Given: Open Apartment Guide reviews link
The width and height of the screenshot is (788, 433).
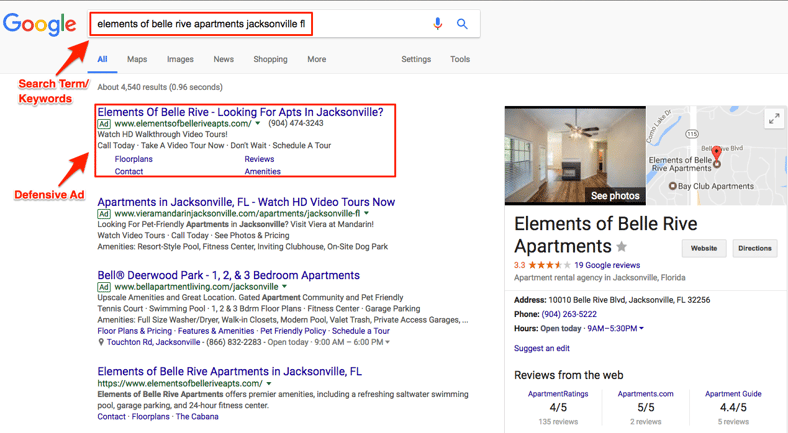Looking at the screenshot, I should tap(733, 394).
